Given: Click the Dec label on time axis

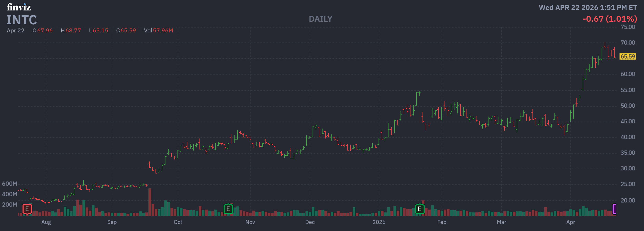Looking at the screenshot, I should (x=310, y=222).
